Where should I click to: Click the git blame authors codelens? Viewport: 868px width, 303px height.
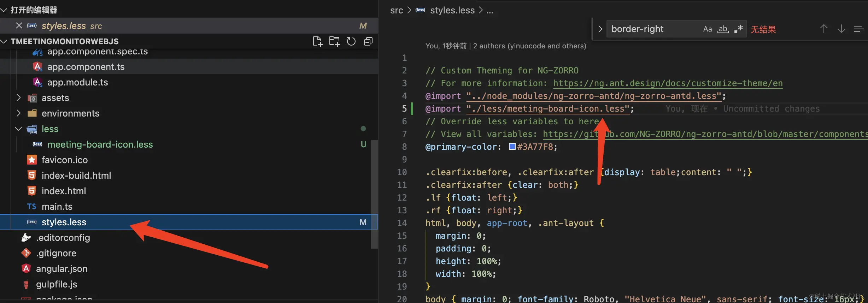[x=506, y=46]
